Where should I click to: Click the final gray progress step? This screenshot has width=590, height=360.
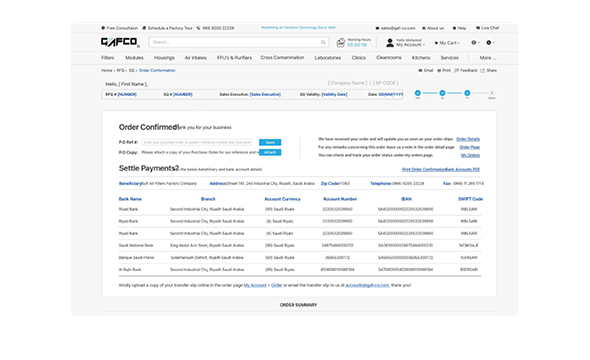(x=491, y=93)
